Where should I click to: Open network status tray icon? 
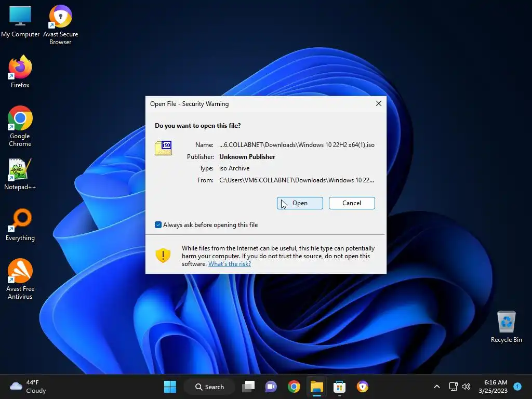[453, 387]
